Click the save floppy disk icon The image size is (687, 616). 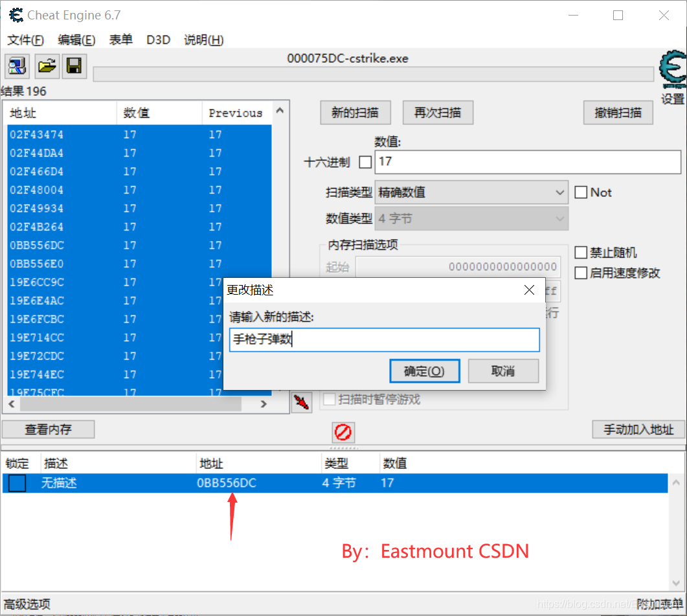(74, 67)
